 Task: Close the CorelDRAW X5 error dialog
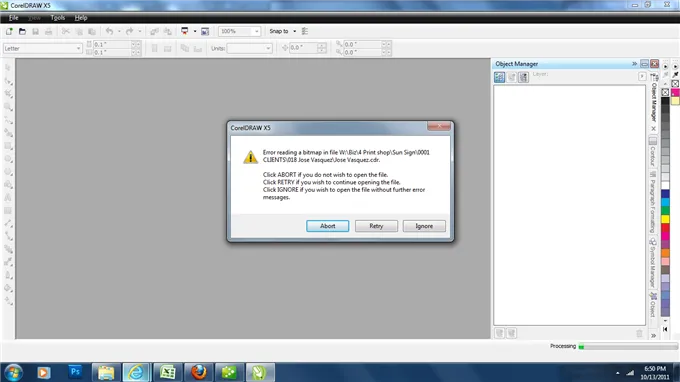pos(439,126)
